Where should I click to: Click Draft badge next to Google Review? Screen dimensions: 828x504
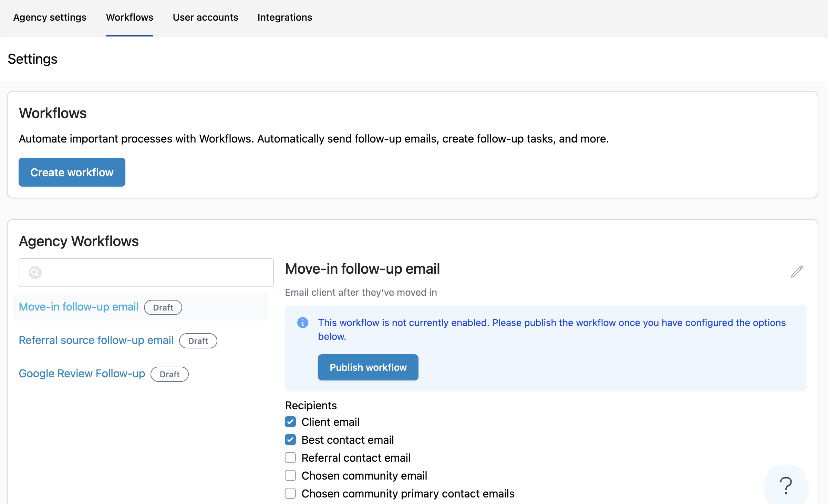(x=169, y=374)
